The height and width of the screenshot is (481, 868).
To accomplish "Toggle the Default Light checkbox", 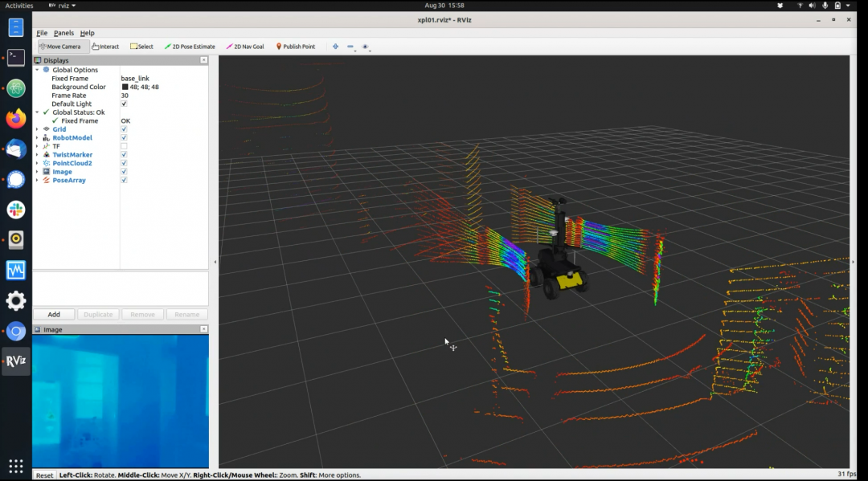I will (x=124, y=104).
